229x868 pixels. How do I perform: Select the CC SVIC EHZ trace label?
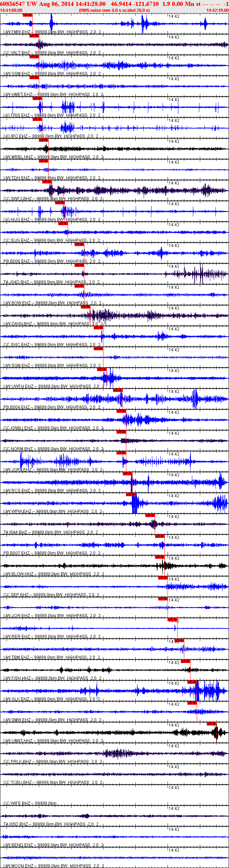pos(52,345)
